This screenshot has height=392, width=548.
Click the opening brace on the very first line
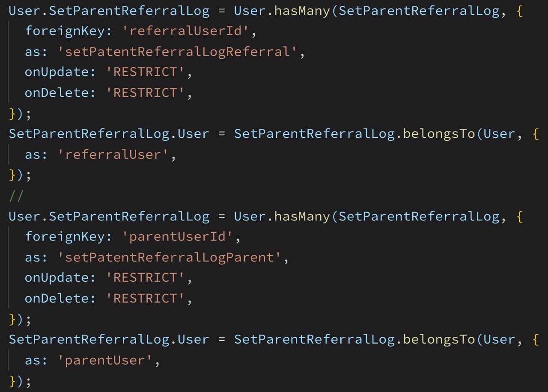click(519, 10)
